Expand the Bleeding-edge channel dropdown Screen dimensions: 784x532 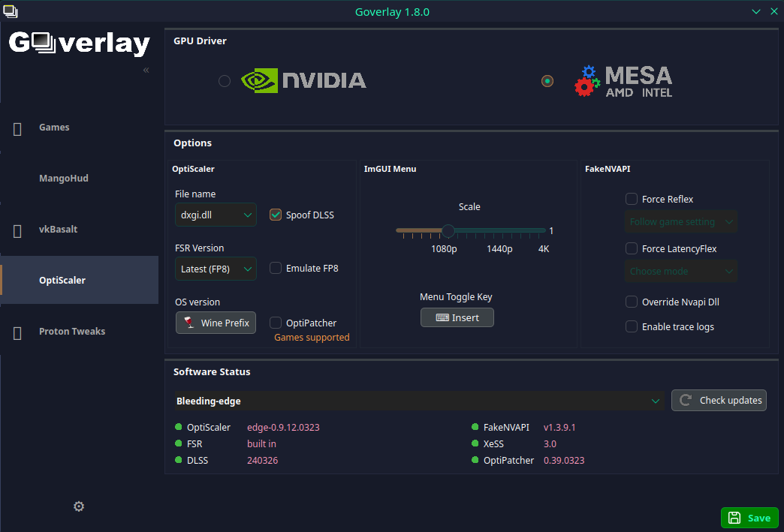419,401
